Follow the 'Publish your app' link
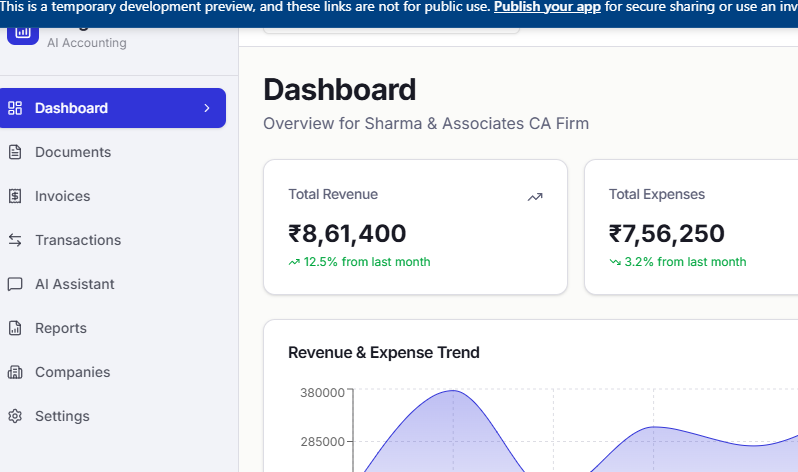798x472 pixels. point(547,7)
